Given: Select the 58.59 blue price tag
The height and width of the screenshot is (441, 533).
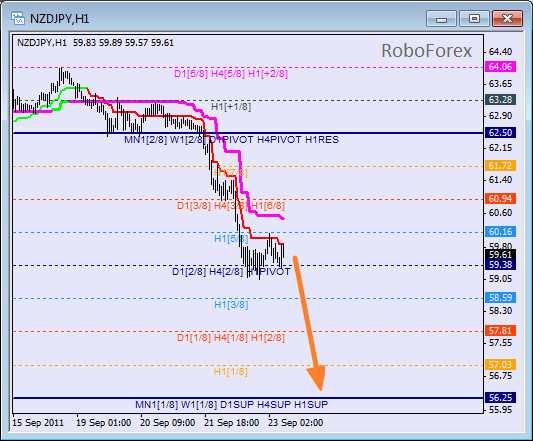Looking at the screenshot, I should pos(500,298).
